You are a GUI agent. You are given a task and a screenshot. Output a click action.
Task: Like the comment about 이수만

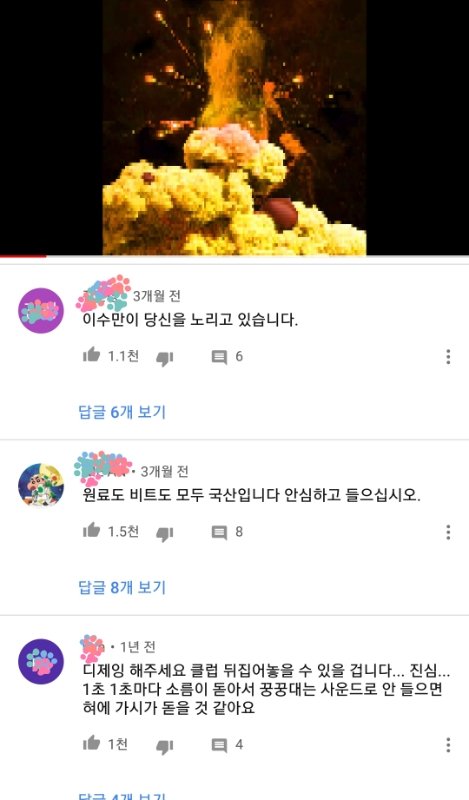tap(91, 355)
